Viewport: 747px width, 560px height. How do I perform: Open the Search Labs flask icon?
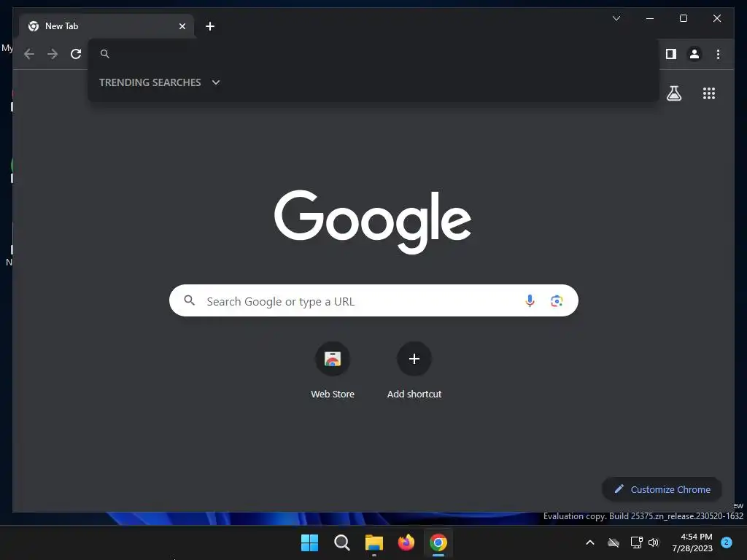pos(673,93)
